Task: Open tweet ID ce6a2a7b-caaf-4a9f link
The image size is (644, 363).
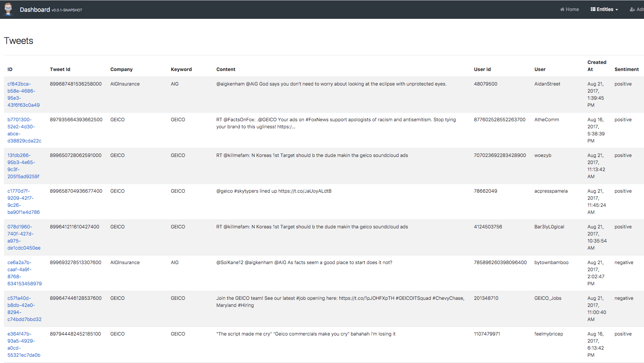Action: point(24,273)
